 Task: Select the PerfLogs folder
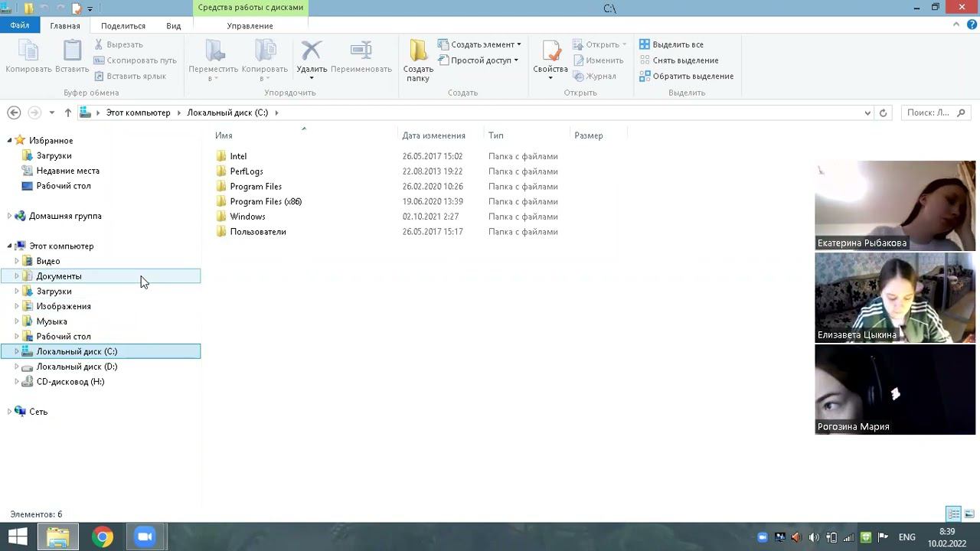[x=246, y=171]
